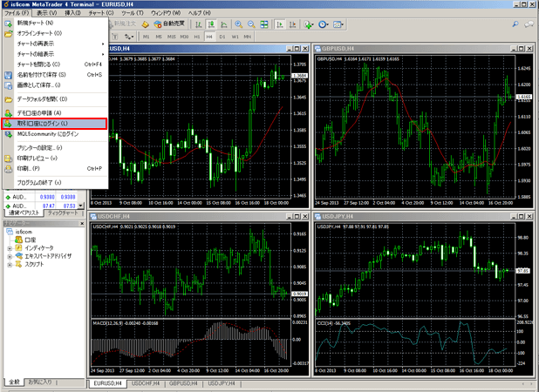Screen dimensions: 539x392
Task: Click the chat speech bubble icon
Action: [x=529, y=24]
